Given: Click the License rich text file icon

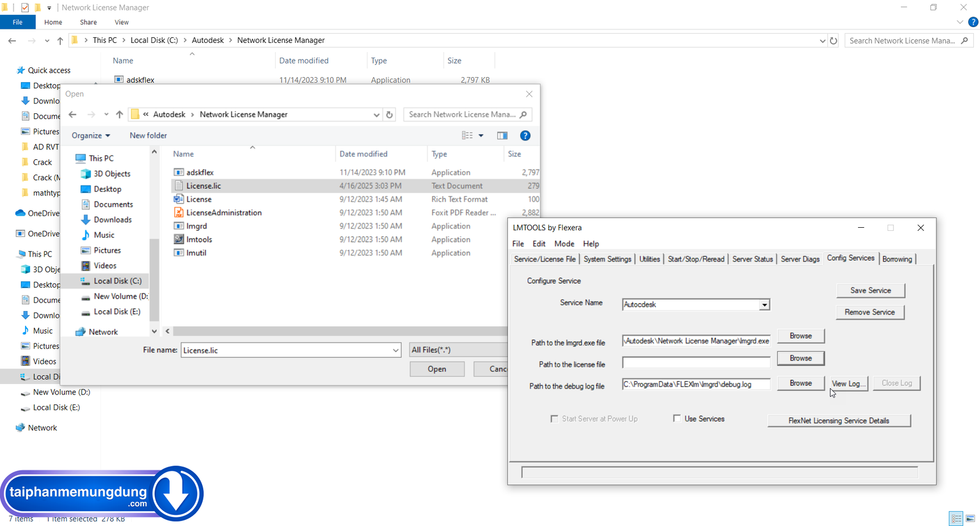Looking at the screenshot, I should coord(179,199).
